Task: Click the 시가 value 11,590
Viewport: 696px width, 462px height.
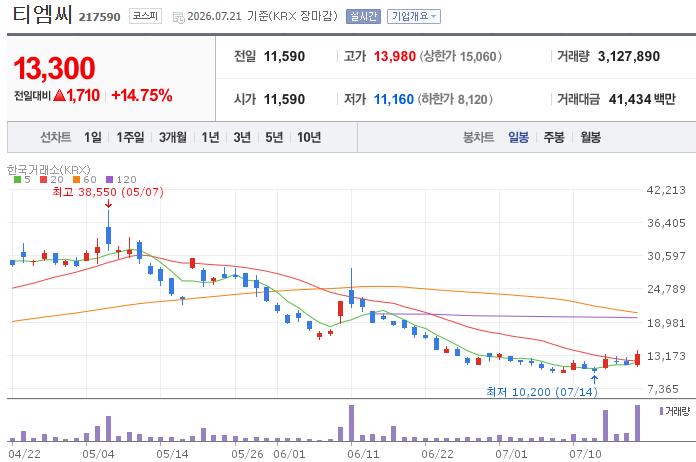Action: coord(285,99)
